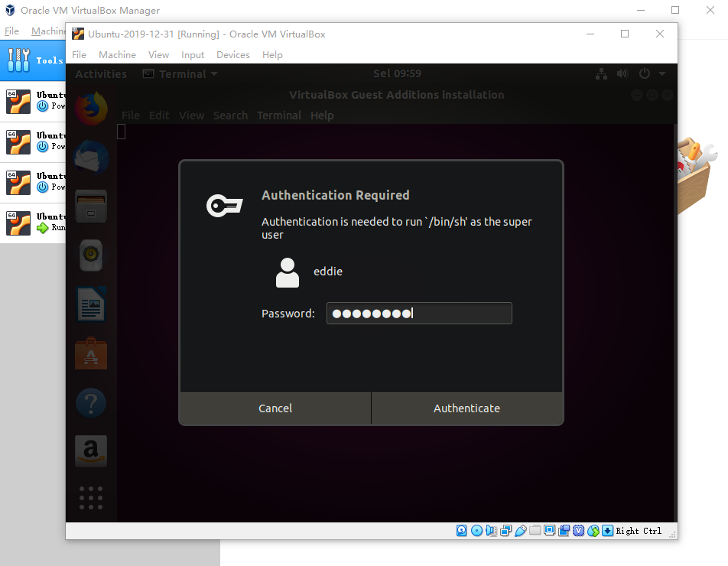This screenshot has height=566, width=728.
Task: Click the shared folders status icon
Action: [x=535, y=530]
